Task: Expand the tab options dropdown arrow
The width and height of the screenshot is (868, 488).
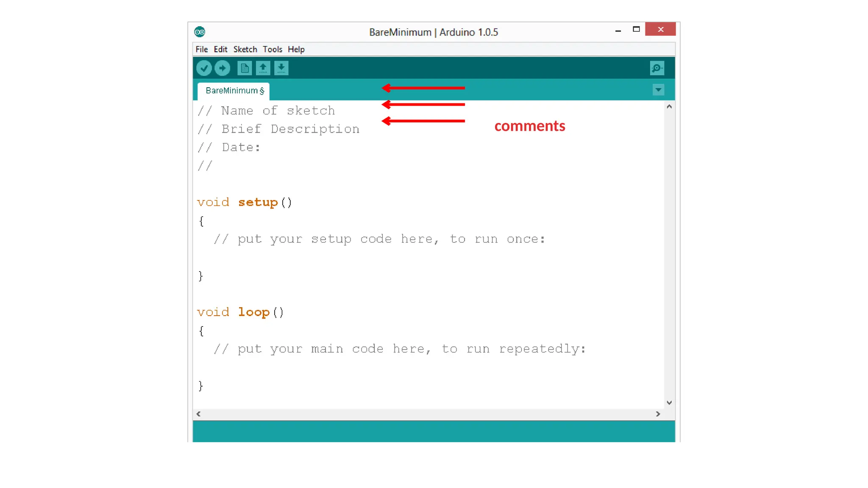Action: click(x=658, y=90)
